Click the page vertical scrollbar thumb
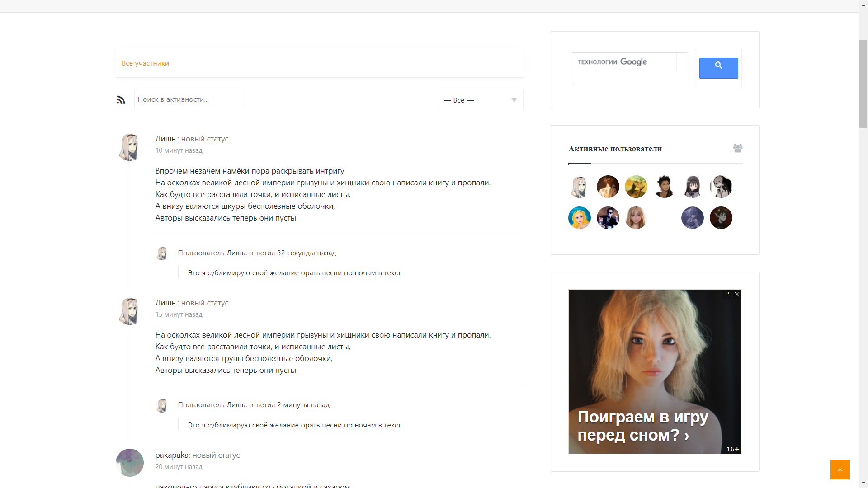The image size is (868, 488). pyautogui.click(x=863, y=84)
